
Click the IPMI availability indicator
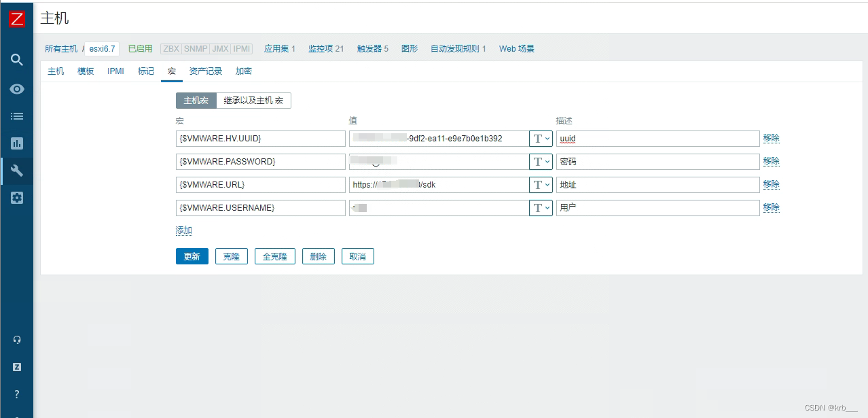(x=242, y=49)
